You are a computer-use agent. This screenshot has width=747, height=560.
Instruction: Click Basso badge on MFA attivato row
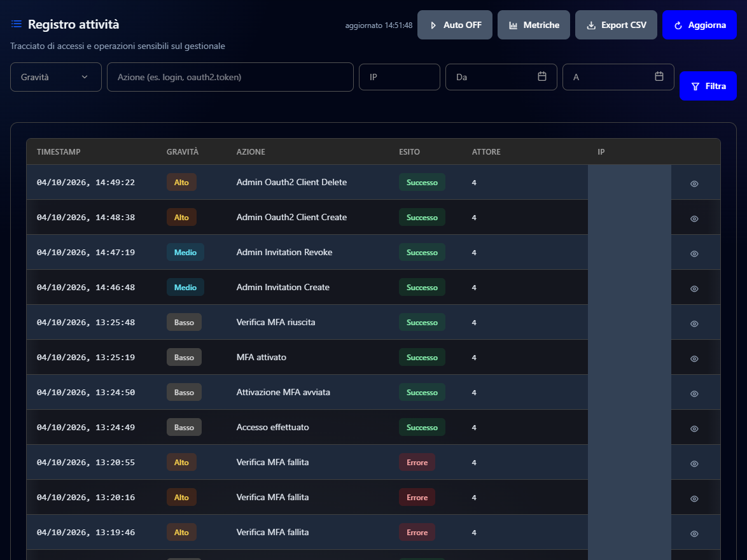click(x=184, y=358)
